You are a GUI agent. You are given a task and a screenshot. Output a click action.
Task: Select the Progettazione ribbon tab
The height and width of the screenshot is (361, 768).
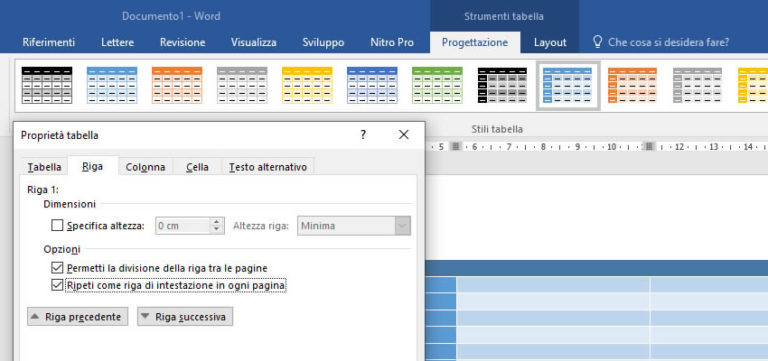pyautogui.click(x=475, y=42)
